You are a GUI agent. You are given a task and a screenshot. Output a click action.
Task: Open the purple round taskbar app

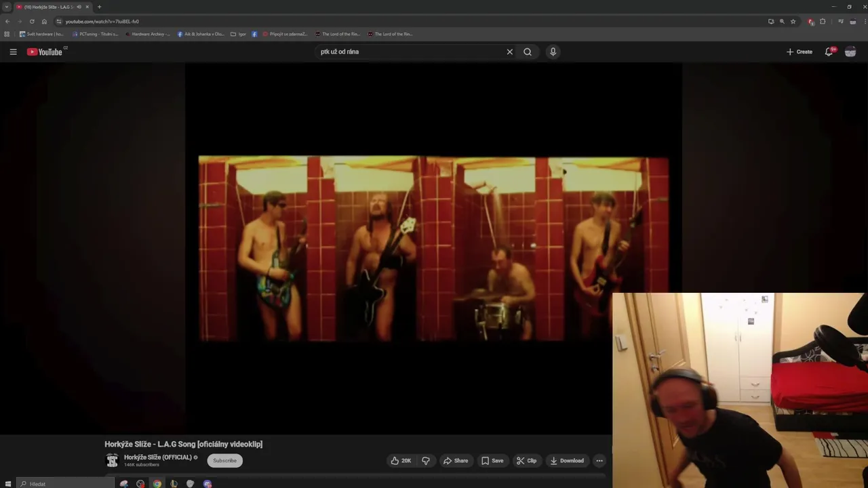click(x=208, y=484)
